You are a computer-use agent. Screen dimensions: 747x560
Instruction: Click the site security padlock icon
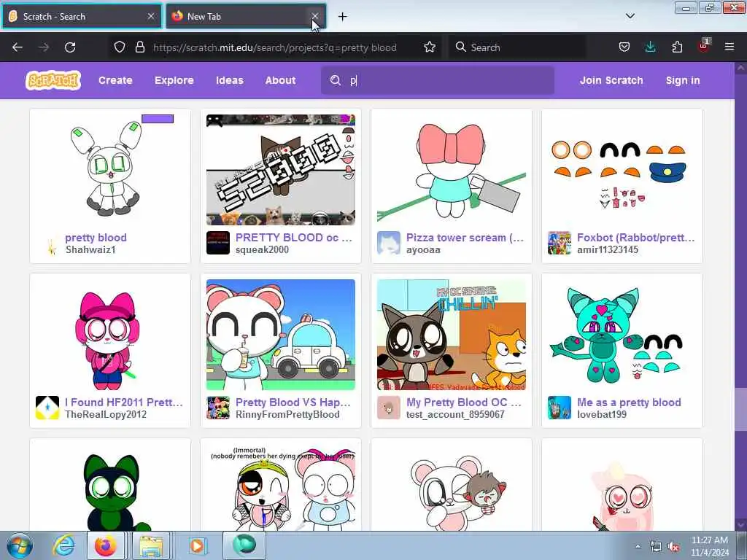[139, 47]
